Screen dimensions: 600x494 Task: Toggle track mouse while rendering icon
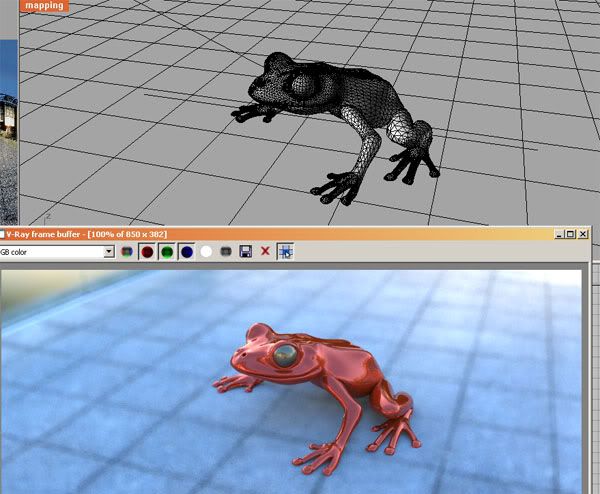285,252
